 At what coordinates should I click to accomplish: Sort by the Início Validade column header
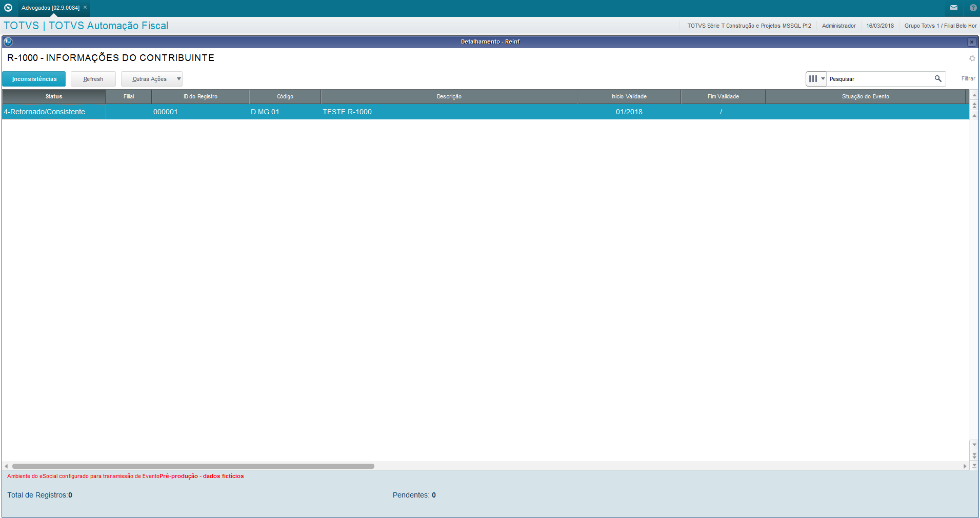[629, 96]
